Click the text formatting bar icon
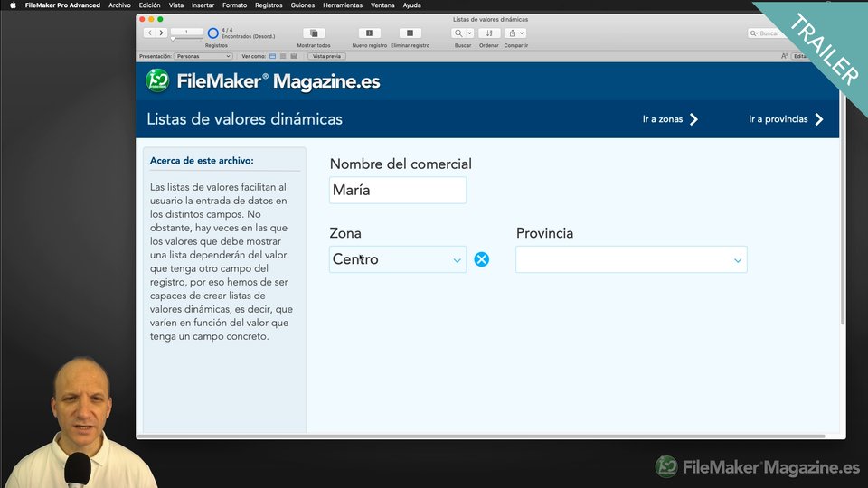 pyautogui.click(x=784, y=56)
